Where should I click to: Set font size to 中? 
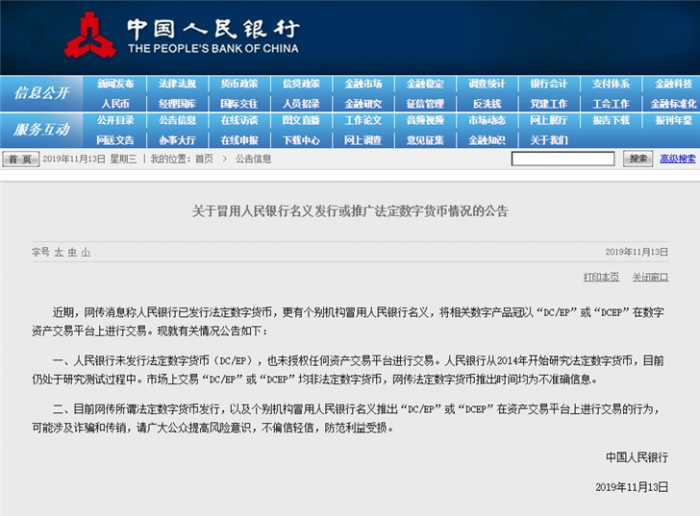click(x=72, y=252)
